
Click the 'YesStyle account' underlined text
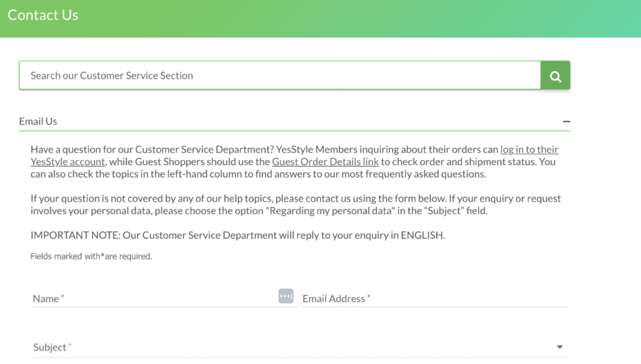click(x=68, y=162)
